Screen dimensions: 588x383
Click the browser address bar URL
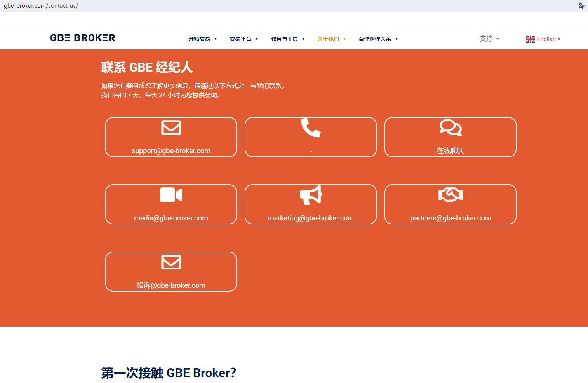[41, 6]
